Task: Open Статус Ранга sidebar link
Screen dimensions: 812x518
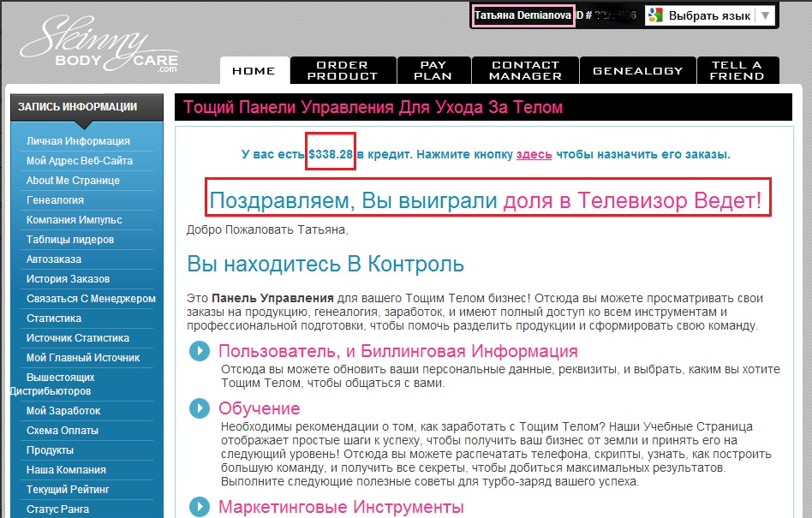Action: 57,509
